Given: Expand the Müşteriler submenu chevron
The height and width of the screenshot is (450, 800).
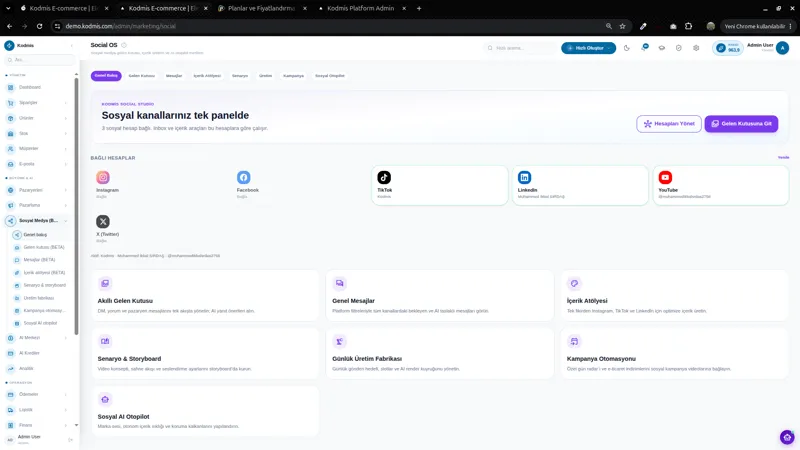Looking at the screenshot, I should point(66,149).
